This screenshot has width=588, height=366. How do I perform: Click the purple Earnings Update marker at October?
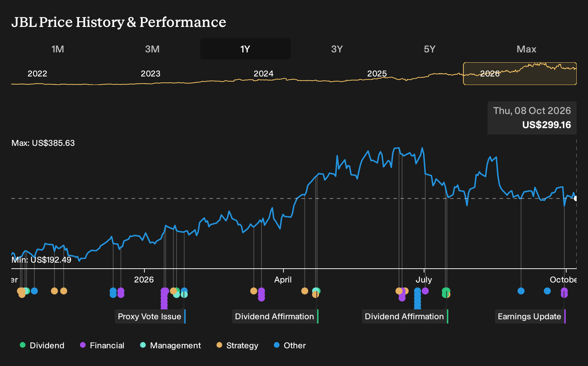564,293
